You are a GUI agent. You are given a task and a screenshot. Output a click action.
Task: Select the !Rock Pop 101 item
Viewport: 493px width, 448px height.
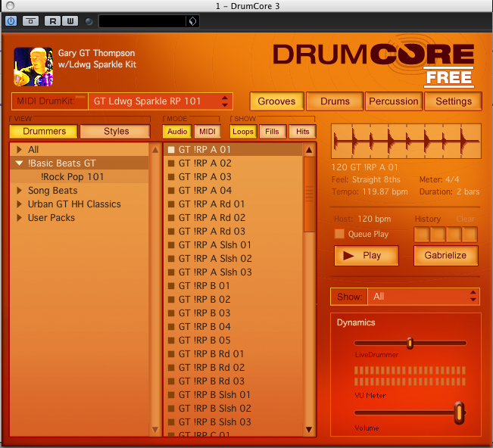72,177
